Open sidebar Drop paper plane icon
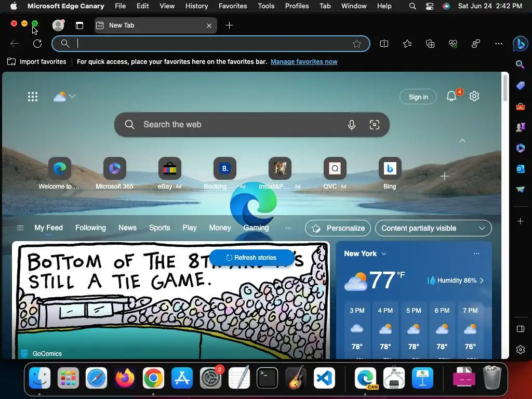 pos(520,189)
